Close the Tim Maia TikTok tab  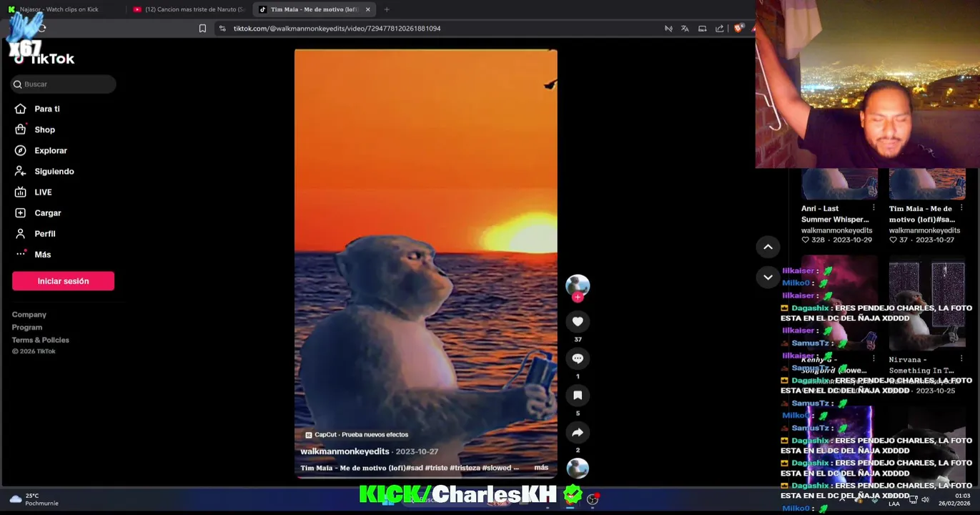click(x=367, y=9)
